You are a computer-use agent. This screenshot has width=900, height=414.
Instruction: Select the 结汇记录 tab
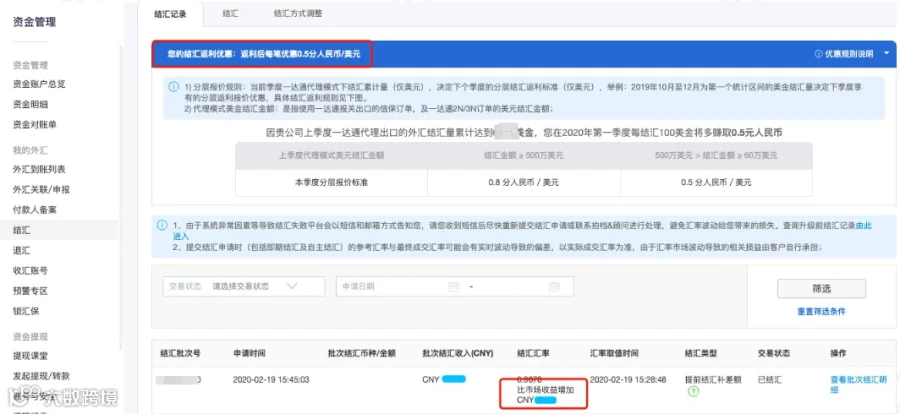(x=170, y=14)
